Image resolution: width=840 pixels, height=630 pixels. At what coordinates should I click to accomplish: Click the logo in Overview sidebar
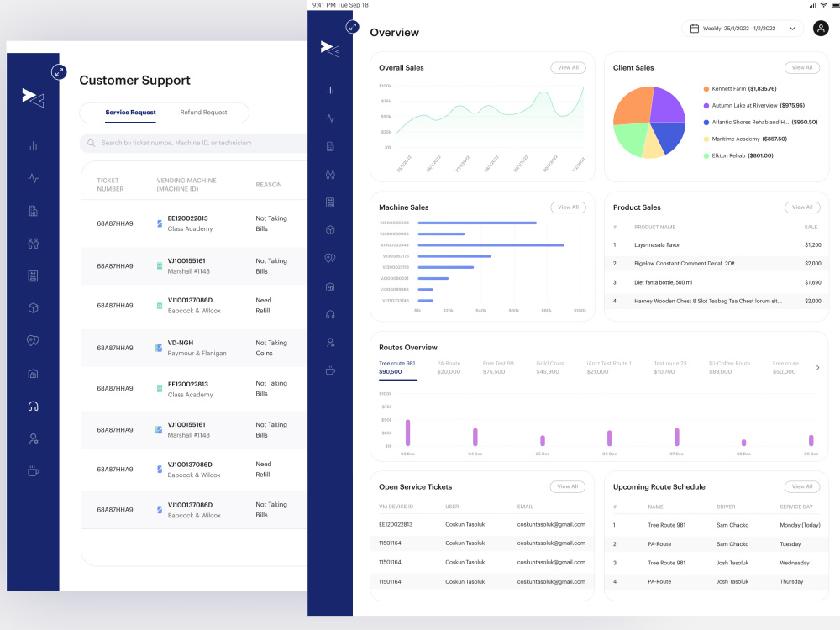[x=330, y=49]
